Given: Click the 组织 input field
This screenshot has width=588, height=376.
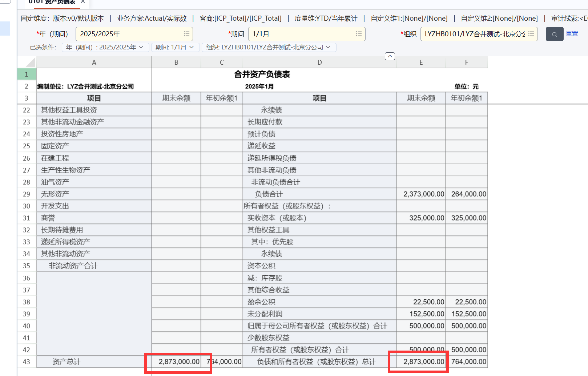Looking at the screenshot, I should (x=474, y=34).
